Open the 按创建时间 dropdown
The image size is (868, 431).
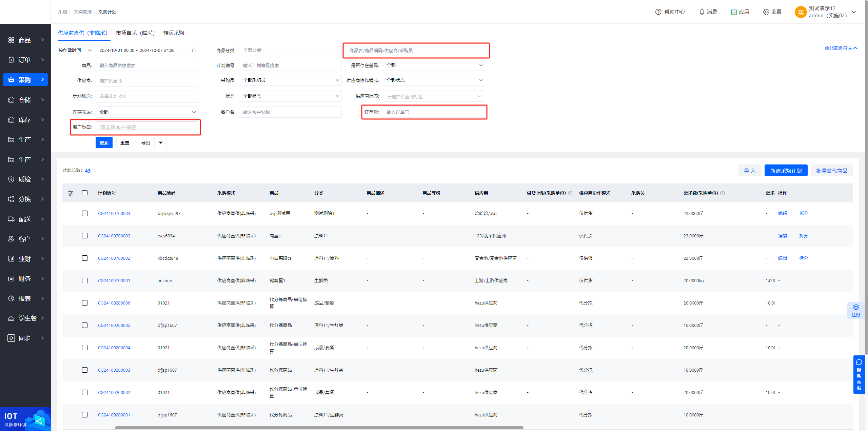[x=75, y=51]
